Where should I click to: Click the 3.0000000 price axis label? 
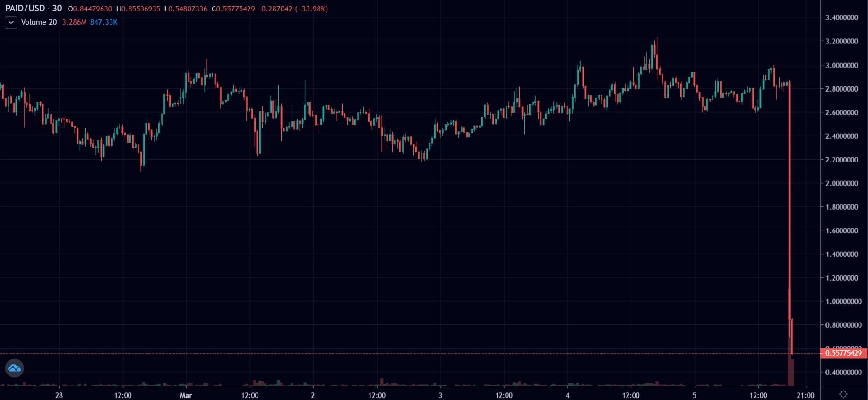[x=842, y=65]
